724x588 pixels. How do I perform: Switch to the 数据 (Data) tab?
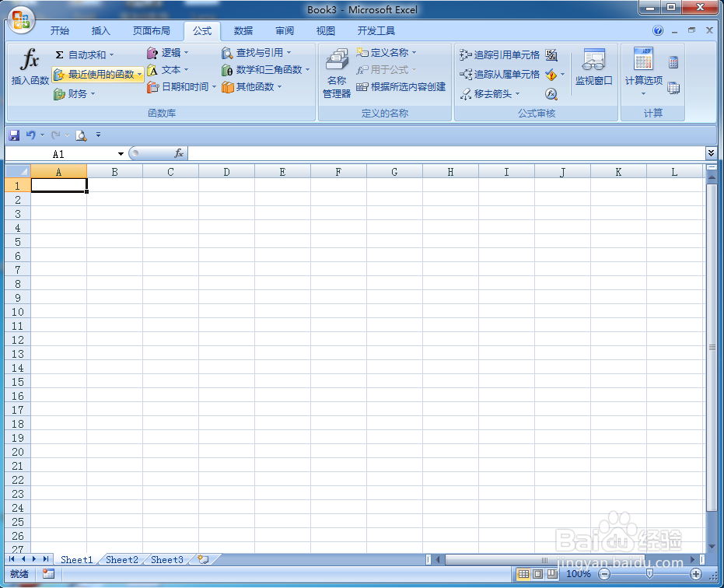243,31
